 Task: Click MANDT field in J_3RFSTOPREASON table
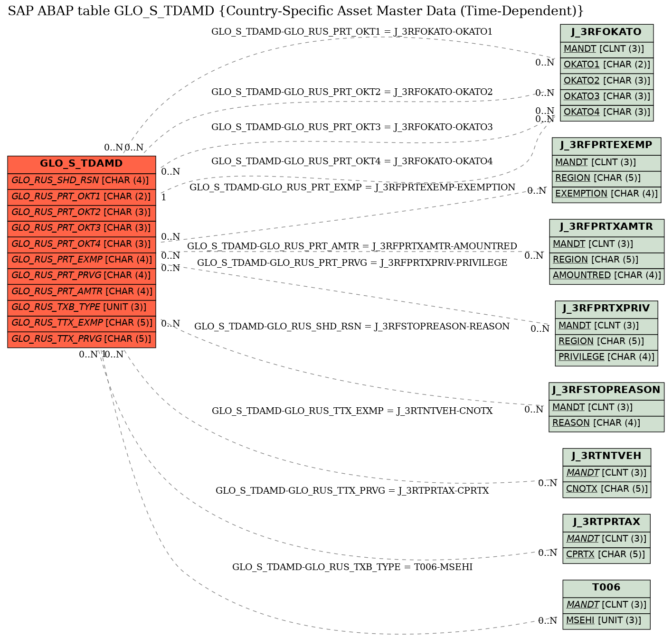(606, 408)
